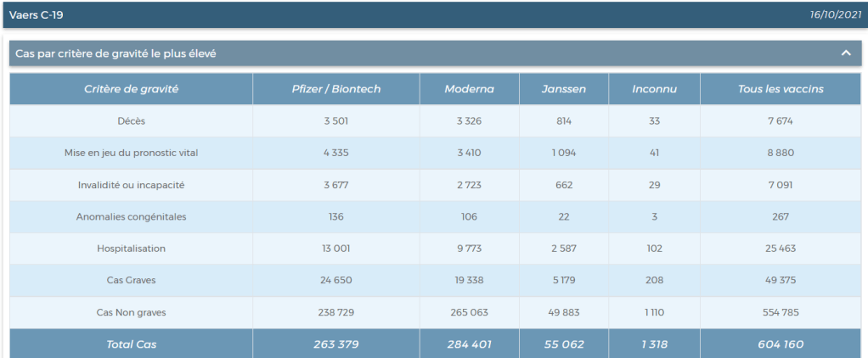The height and width of the screenshot is (358, 868).
Task: Click the 'Cas par critère de gravité' panel header
Action: 116,53
